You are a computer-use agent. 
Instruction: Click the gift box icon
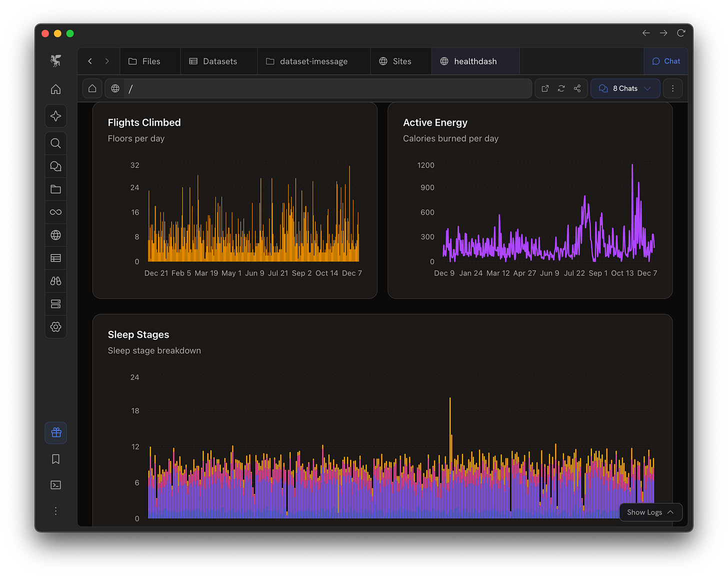[x=56, y=433]
